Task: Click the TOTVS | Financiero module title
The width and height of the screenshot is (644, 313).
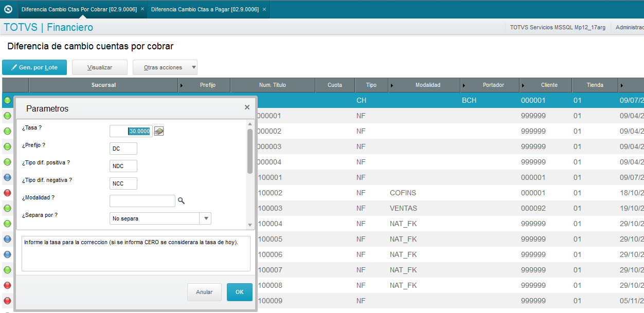Action: click(48, 27)
